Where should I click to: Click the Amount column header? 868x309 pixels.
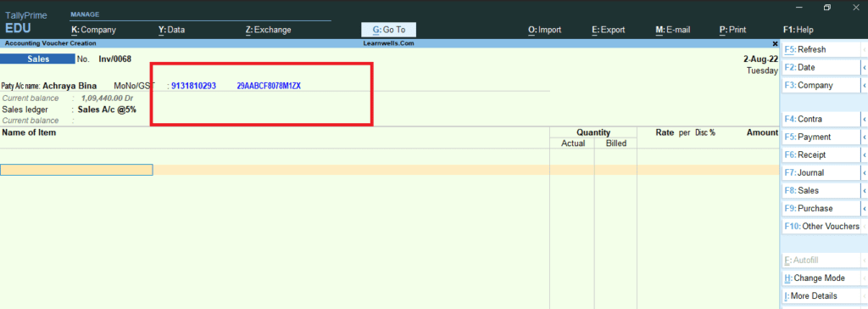762,132
